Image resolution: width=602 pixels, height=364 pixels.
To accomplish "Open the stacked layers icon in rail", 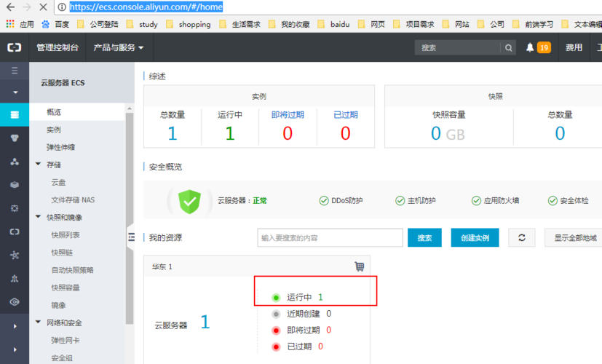I will point(15,185).
